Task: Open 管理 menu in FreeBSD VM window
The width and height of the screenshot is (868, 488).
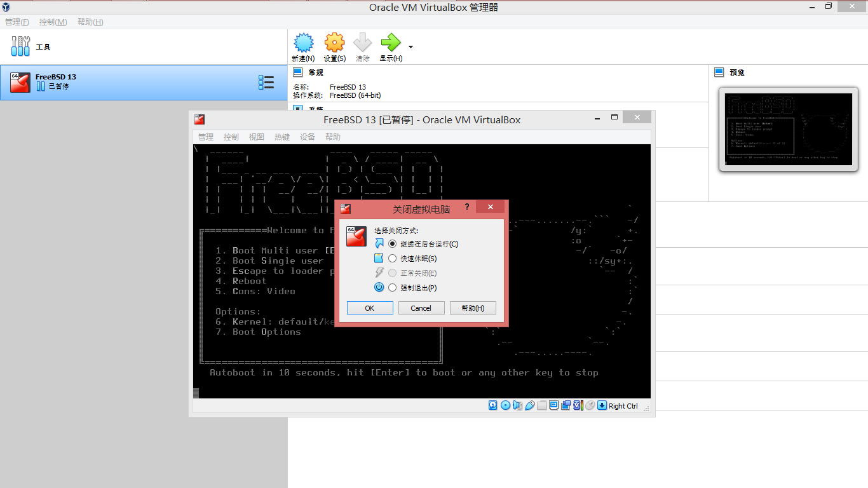Action: [206, 137]
